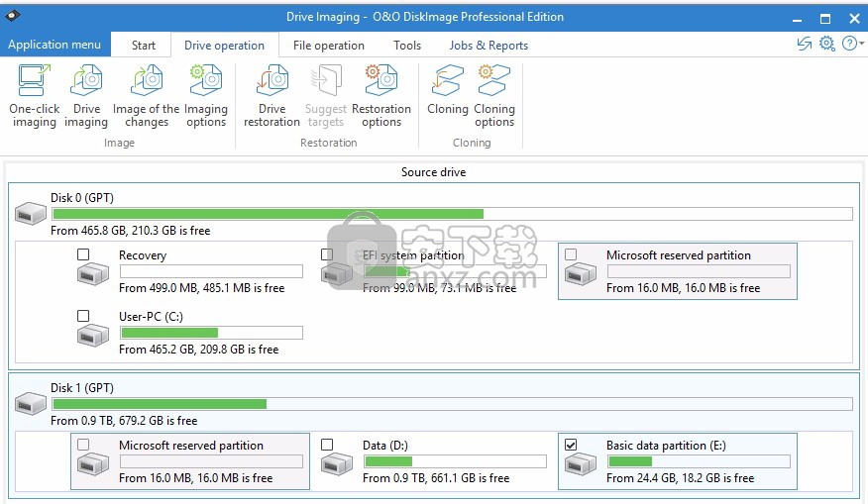Image resolution: width=868 pixels, height=504 pixels.
Task: Select 'Disk 1 (GPT)' label
Action: pos(82,388)
